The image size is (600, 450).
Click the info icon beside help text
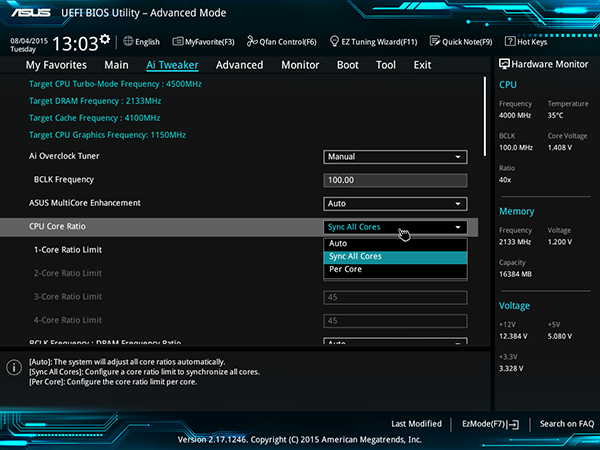14,367
